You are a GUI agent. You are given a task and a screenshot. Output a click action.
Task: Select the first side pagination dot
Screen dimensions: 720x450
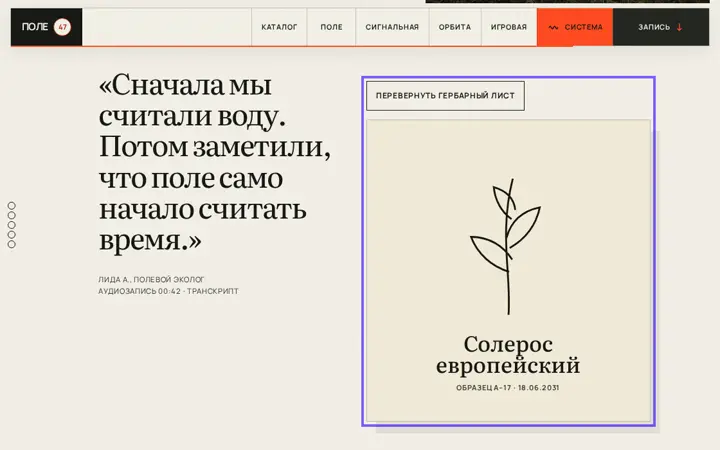click(x=11, y=205)
